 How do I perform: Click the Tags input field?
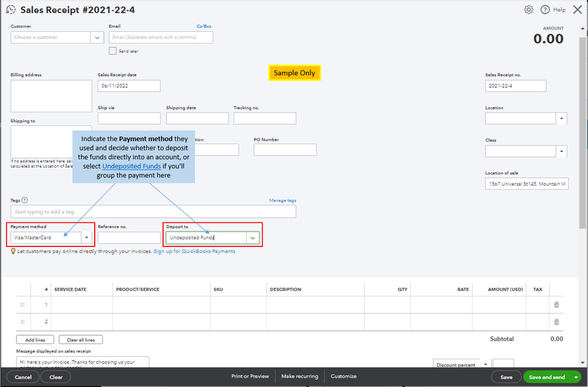click(154, 212)
